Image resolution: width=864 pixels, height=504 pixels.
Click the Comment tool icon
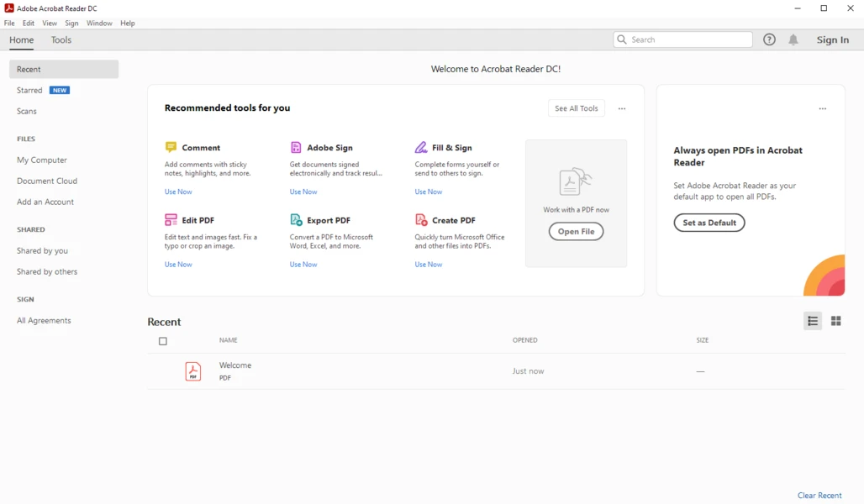coord(171,147)
